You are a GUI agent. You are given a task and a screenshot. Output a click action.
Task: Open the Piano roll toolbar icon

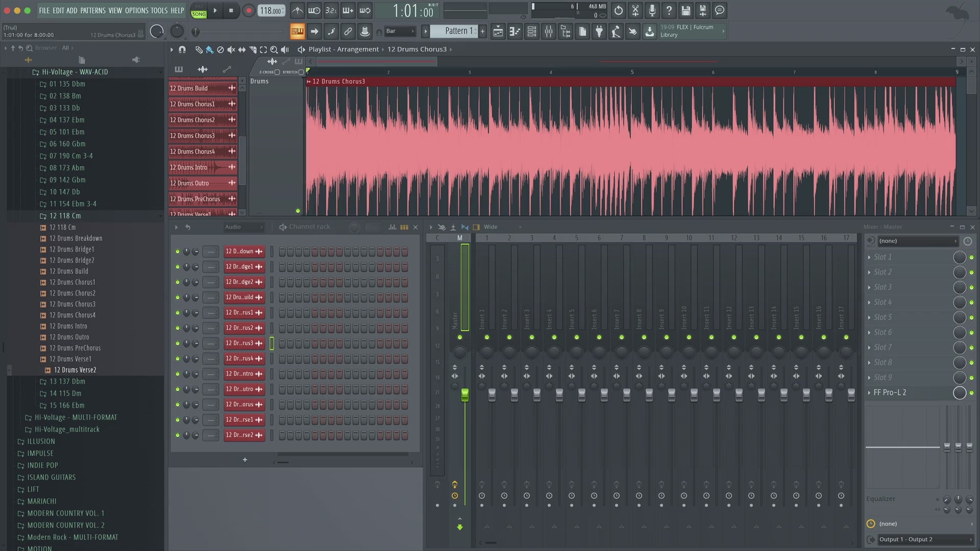click(514, 32)
